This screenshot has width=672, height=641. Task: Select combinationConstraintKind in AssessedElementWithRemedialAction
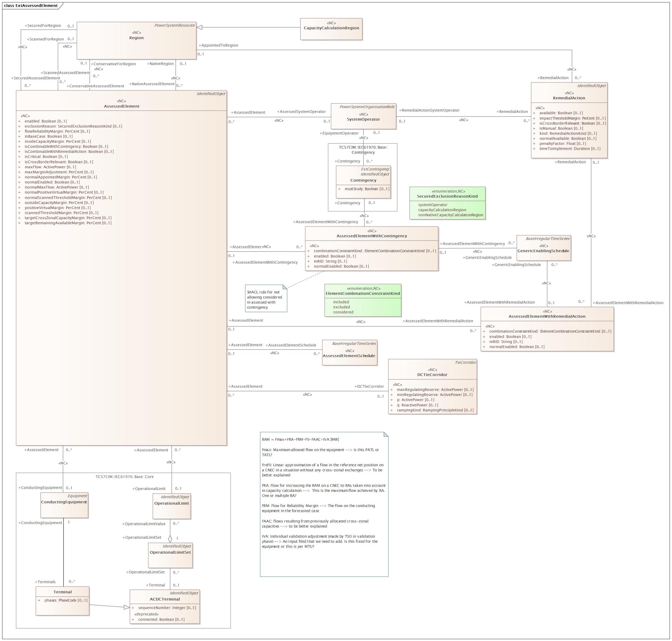coord(550,332)
